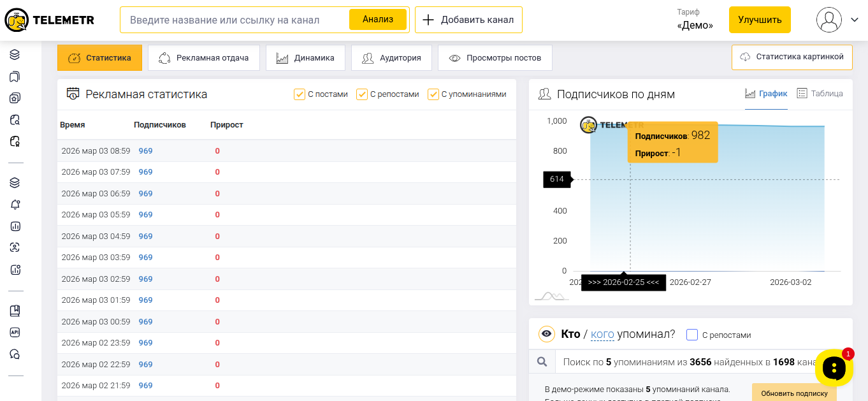Click the "Улучшить" tariff button
This screenshot has width=868, height=401.
click(760, 20)
